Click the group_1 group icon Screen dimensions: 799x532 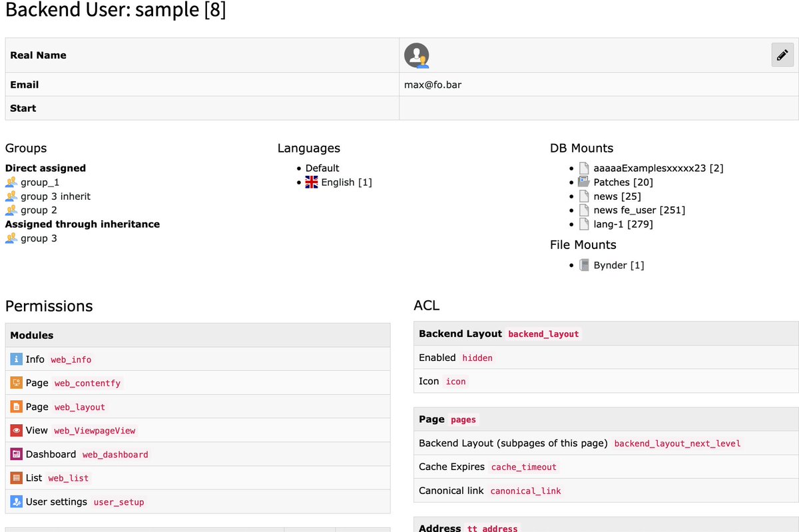click(11, 182)
